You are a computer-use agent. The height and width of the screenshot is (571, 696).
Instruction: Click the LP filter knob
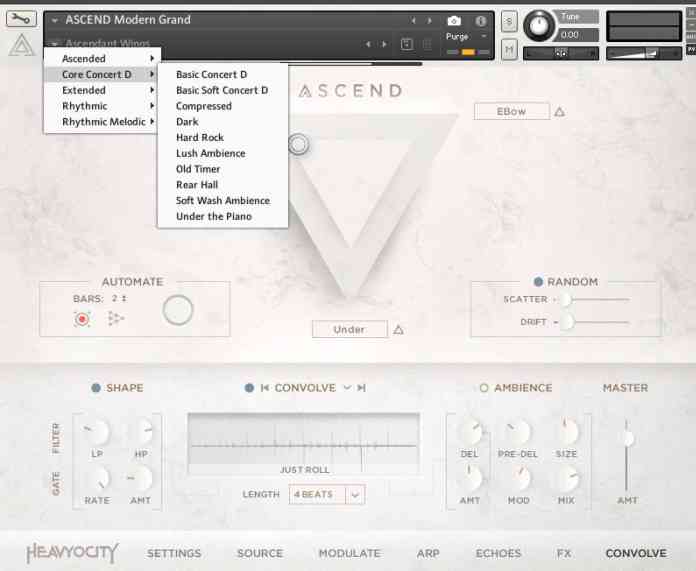click(97, 432)
